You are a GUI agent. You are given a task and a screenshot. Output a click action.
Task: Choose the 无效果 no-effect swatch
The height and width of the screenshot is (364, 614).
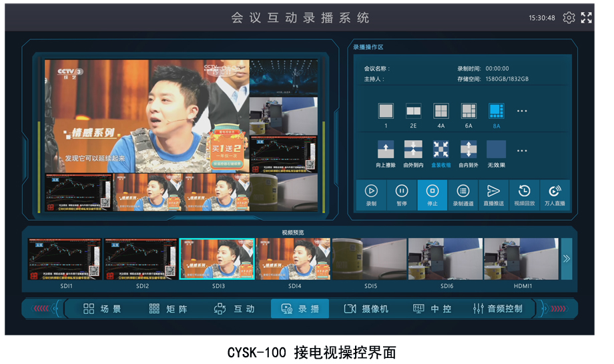tap(496, 149)
